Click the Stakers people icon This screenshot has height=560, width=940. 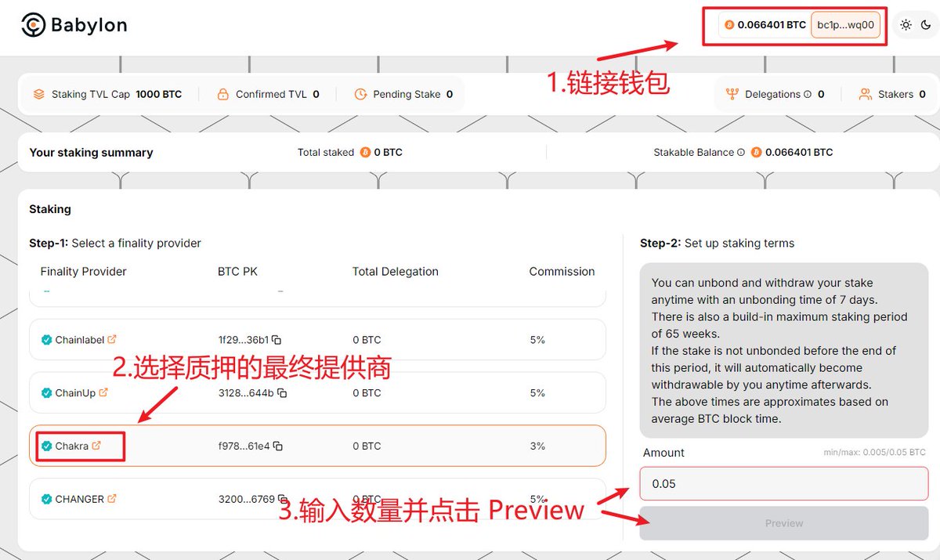point(866,94)
